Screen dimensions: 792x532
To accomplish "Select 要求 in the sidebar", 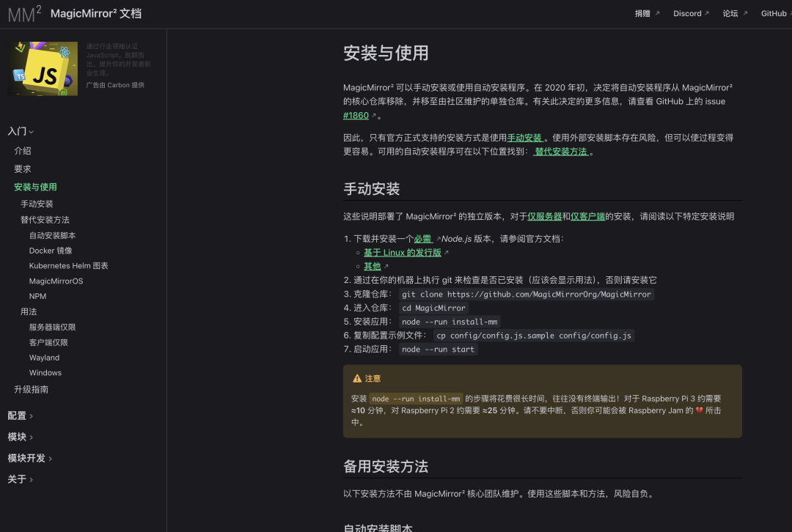I will coord(22,169).
